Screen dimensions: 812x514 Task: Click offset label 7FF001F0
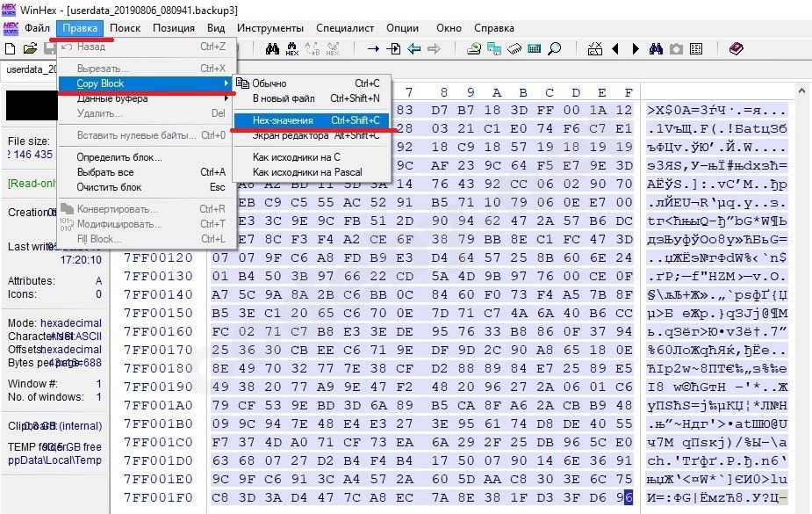(x=158, y=497)
